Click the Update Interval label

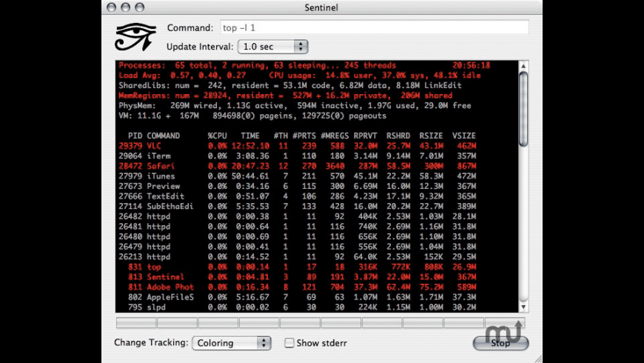(200, 47)
